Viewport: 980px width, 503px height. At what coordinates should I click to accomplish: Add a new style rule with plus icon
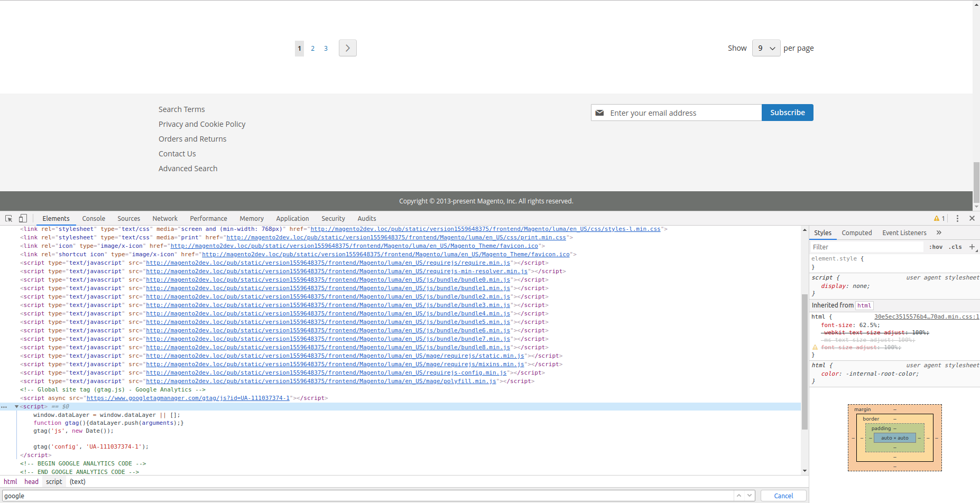click(x=973, y=246)
